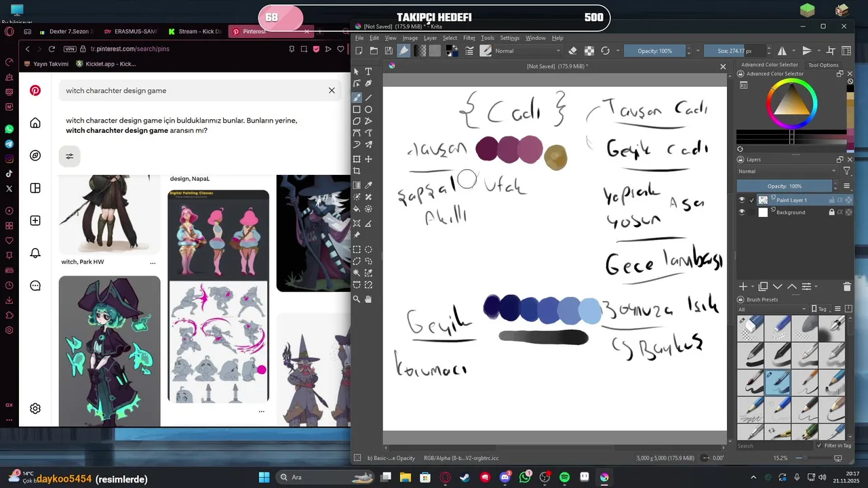The width and height of the screenshot is (868, 488).
Task: Adjust the layer Opacity slider in Layers panel
Action: tap(784, 186)
